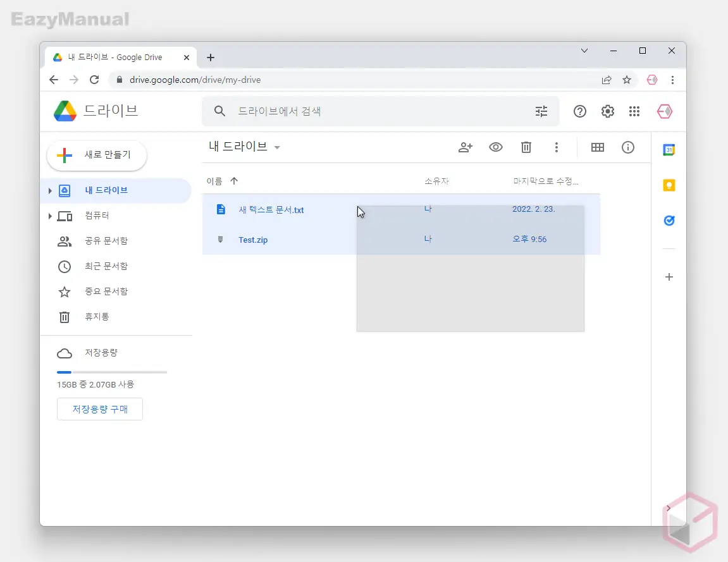728x562 pixels.
Task: Open Google Keep from the right side panel
Action: (669, 185)
